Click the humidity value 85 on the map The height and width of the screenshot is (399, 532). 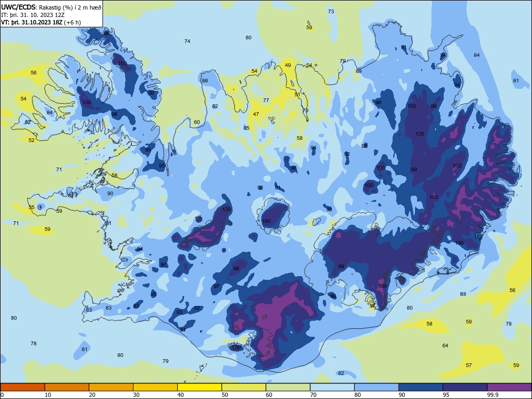(246, 128)
